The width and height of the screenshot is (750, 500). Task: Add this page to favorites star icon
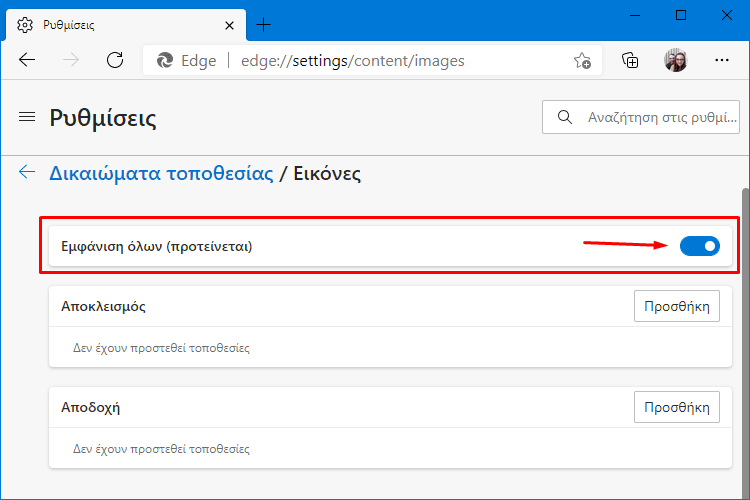pos(582,61)
